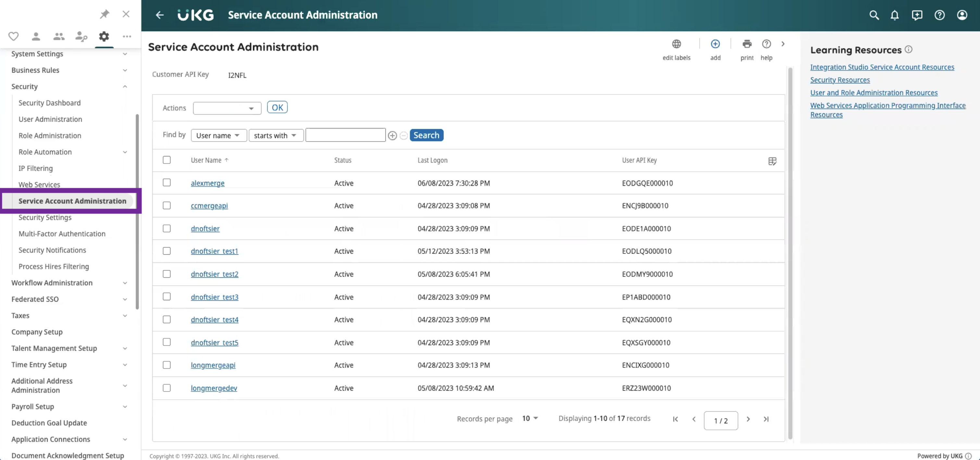
Task: Click the Find by search text field
Action: pos(346,135)
